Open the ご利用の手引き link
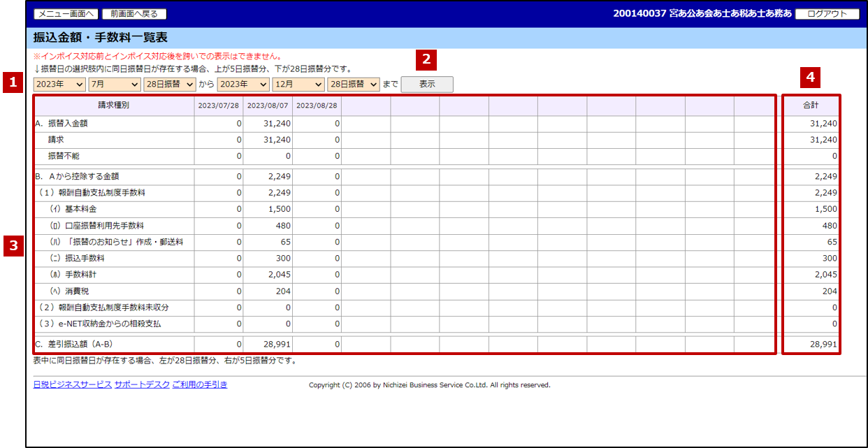The height and width of the screenshot is (448, 868). pyautogui.click(x=200, y=384)
